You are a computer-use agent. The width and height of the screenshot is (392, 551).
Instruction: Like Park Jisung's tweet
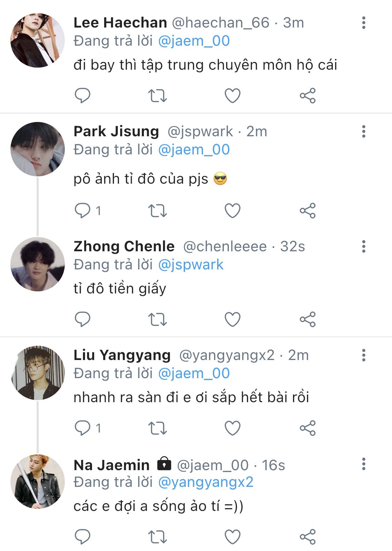tap(232, 211)
